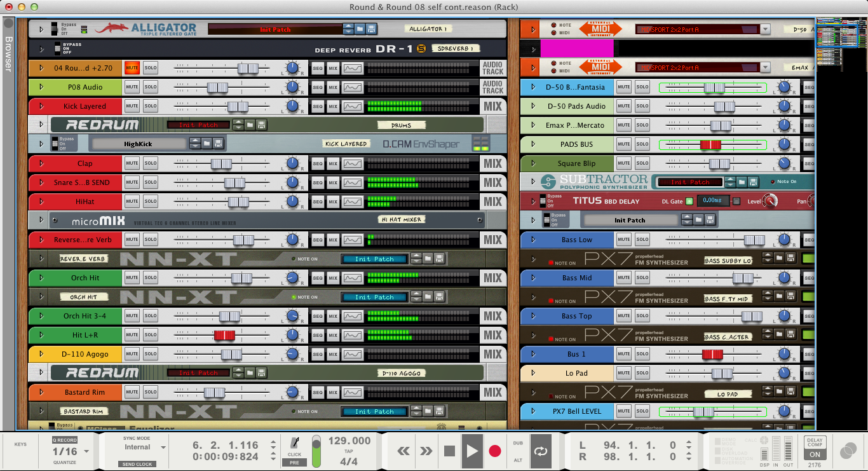The height and width of the screenshot is (471, 868).
Task: Solo the Snare S...B SEND channel
Action: click(x=151, y=182)
